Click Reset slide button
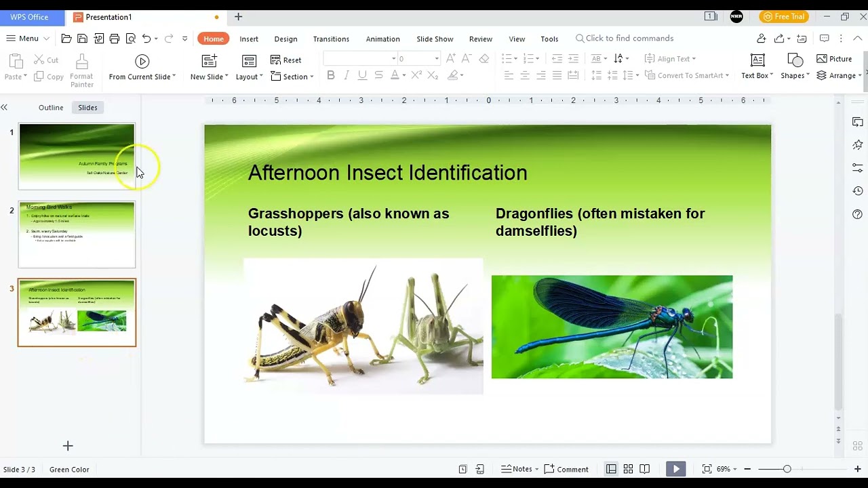 [x=285, y=60]
